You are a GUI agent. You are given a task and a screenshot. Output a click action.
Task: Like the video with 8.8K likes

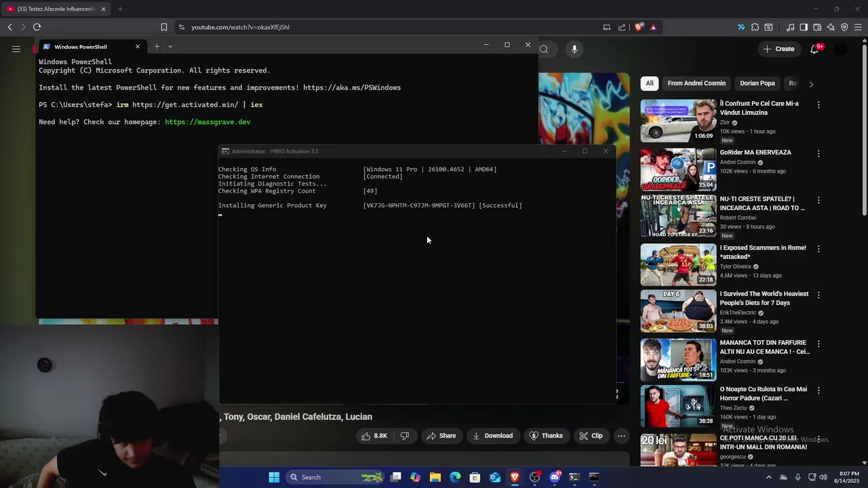click(x=374, y=436)
